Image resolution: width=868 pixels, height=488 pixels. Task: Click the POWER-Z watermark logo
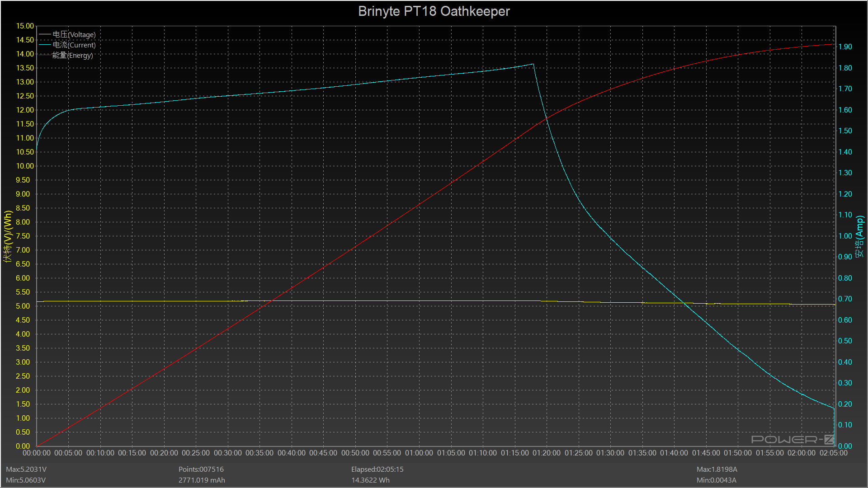point(792,439)
